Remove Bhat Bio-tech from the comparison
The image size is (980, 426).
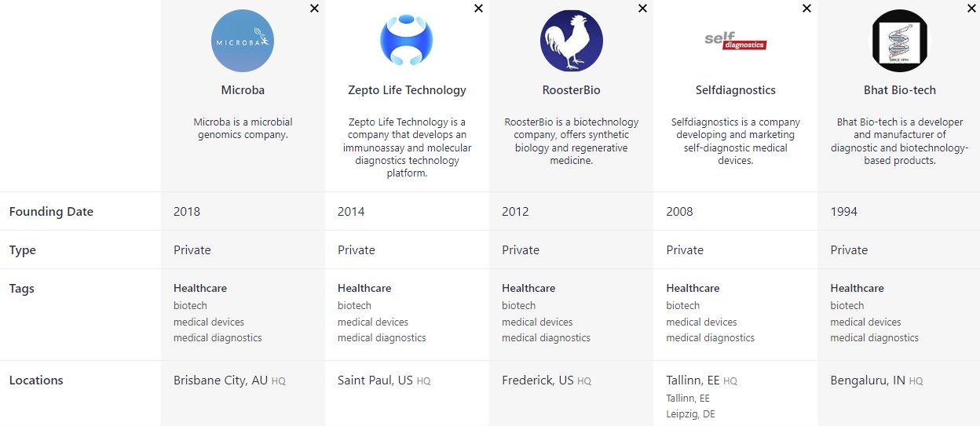coord(971,9)
